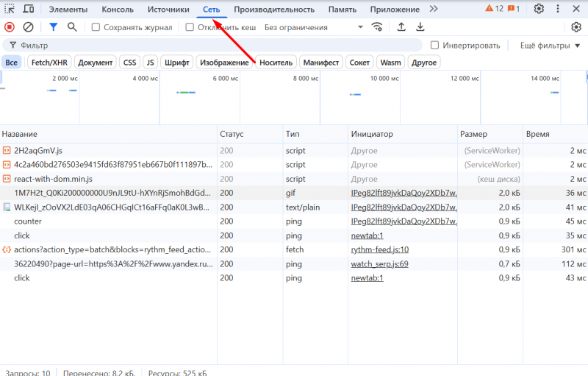Open the 'Производительность' tab
This screenshot has height=376, width=588.
274,10
